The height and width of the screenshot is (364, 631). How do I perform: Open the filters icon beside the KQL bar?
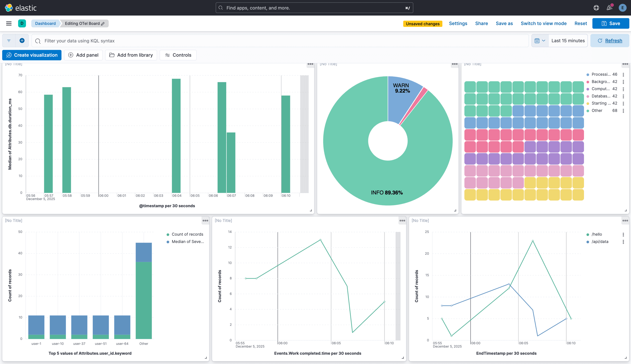click(x=9, y=41)
